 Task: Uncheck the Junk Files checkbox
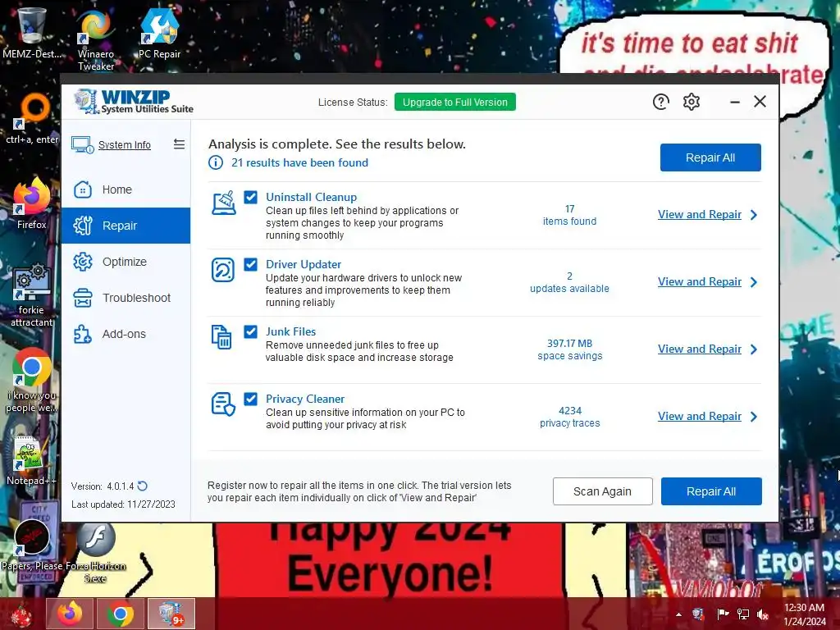click(250, 331)
